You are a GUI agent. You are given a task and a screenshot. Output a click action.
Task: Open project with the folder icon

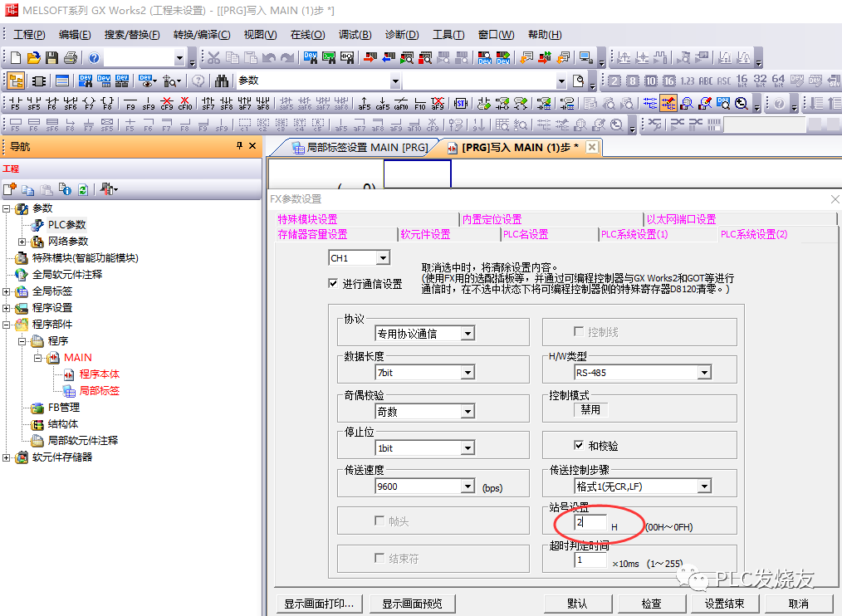(x=33, y=58)
